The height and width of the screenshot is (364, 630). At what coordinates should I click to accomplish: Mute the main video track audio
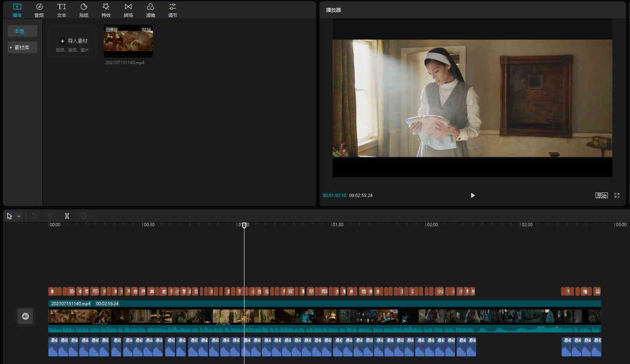[25, 316]
